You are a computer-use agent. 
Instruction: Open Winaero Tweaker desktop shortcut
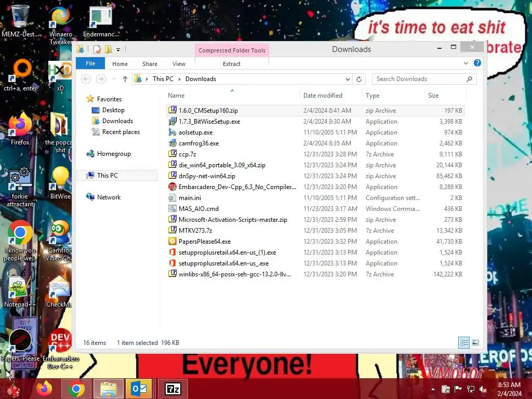[x=60, y=24]
